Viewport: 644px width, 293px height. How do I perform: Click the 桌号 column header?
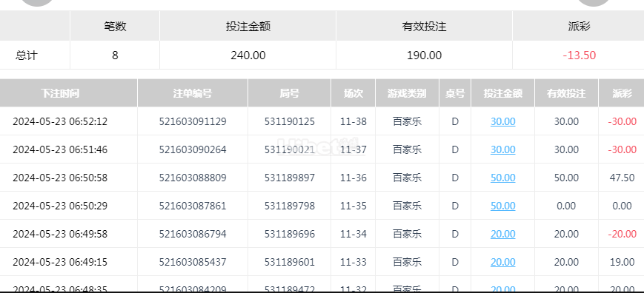(455, 93)
